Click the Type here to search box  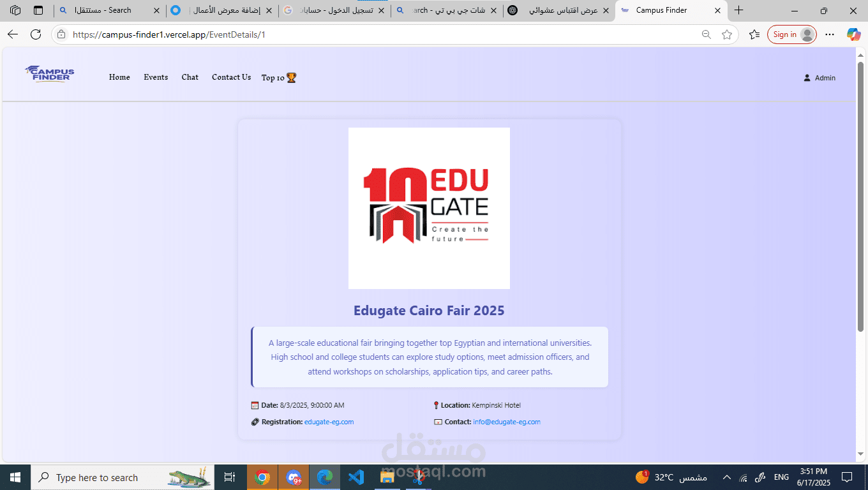coord(121,477)
